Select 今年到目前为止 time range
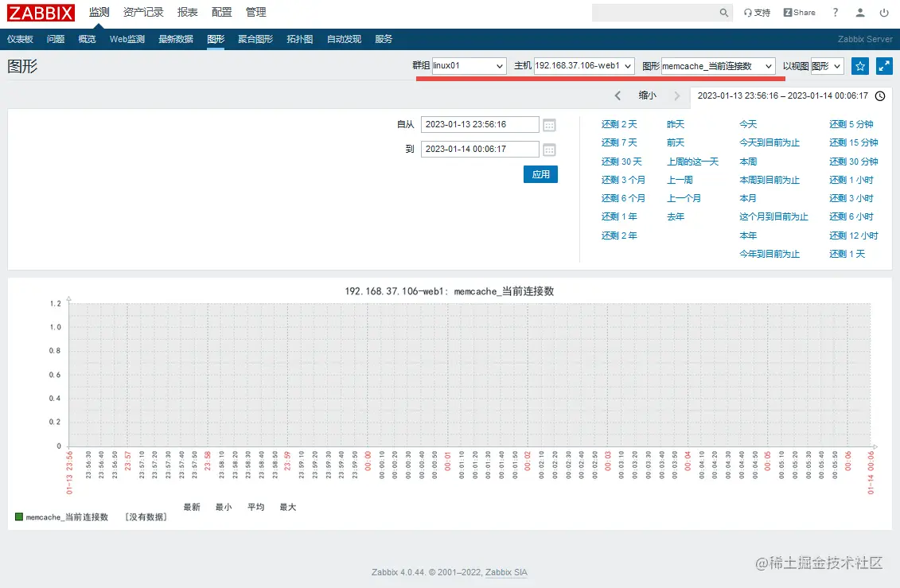The height and width of the screenshot is (588, 900). point(769,254)
